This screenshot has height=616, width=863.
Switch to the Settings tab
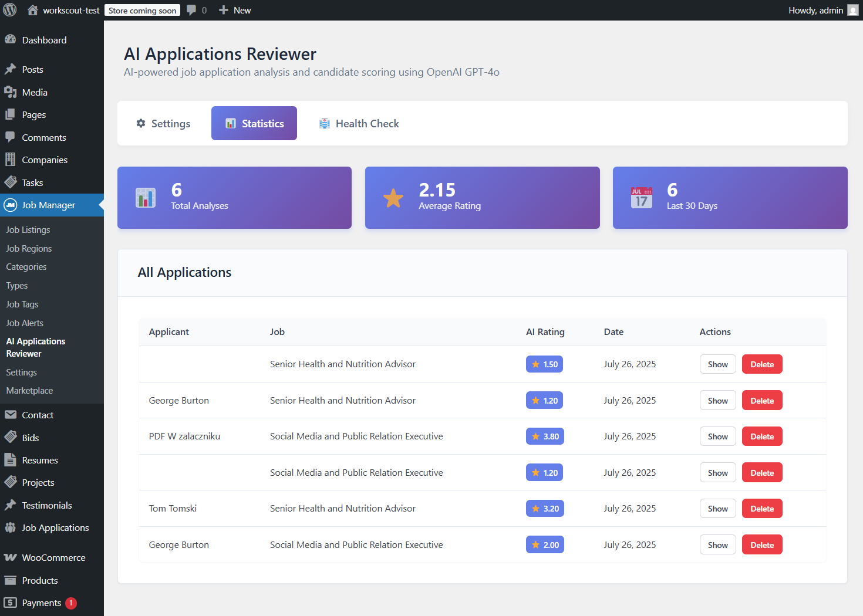point(164,123)
